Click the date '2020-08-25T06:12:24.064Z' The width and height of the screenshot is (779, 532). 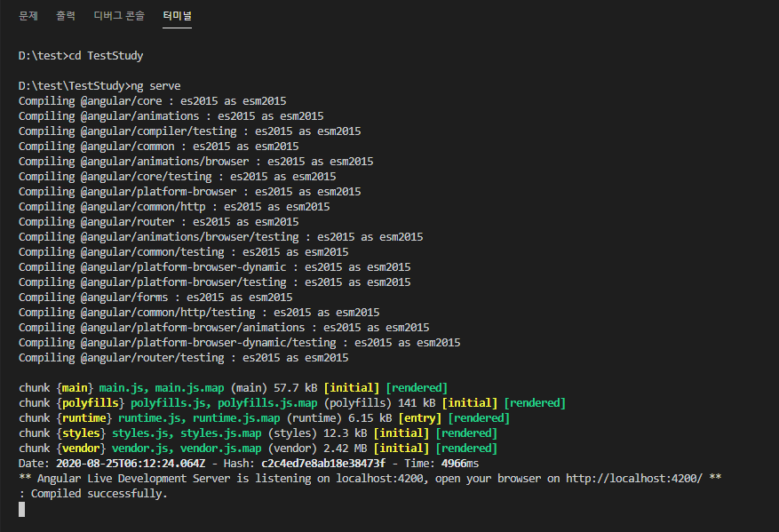click(x=131, y=464)
